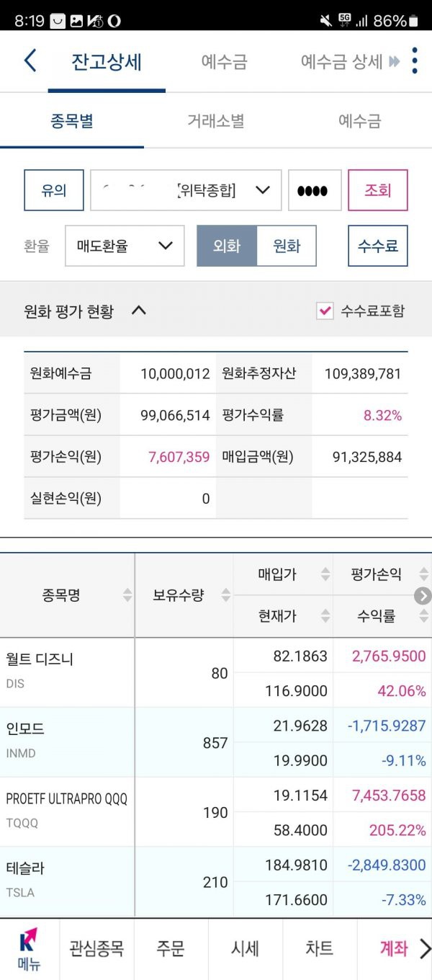Click the gray arrow circle beside 평가손익 header
This screenshot has width=432, height=980.
coord(423,595)
